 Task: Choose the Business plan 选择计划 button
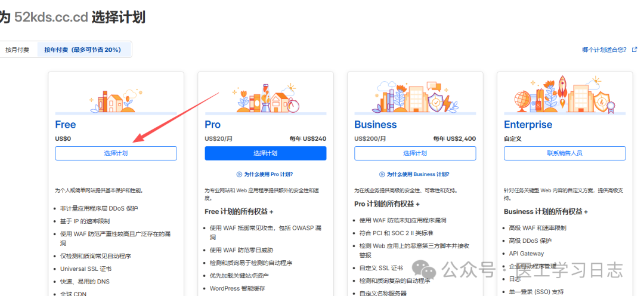coord(415,153)
